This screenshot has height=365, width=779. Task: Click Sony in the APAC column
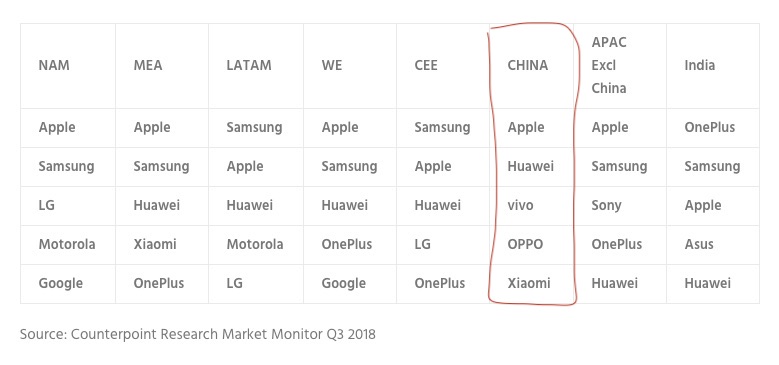tap(606, 205)
